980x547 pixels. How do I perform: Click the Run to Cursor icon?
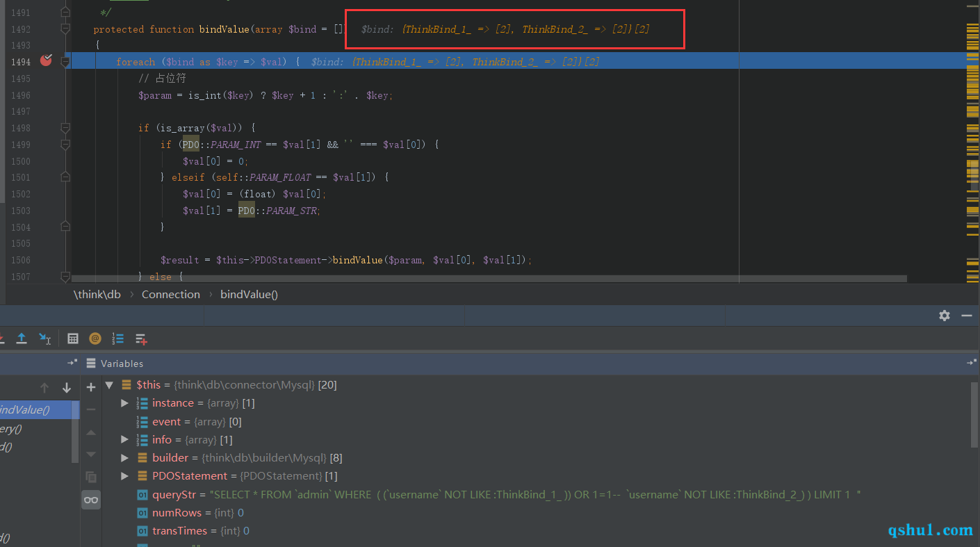pyautogui.click(x=44, y=338)
